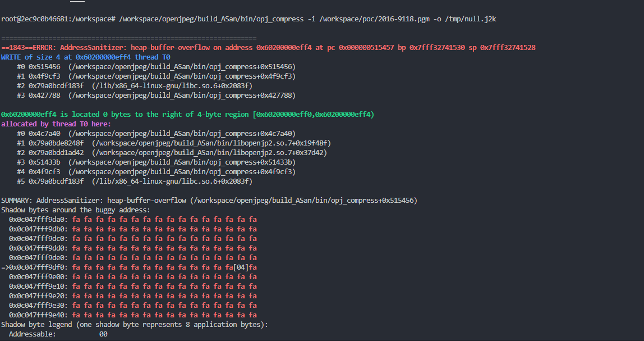Click the red heap-buffer-overflow ERROR line
644x341 pixels.
point(268,48)
